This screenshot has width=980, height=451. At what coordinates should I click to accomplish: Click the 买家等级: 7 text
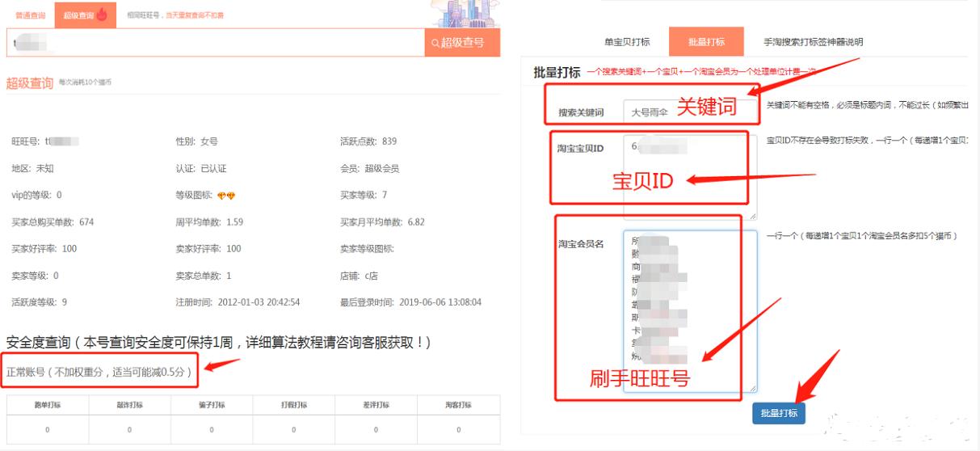pyautogui.click(x=363, y=195)
